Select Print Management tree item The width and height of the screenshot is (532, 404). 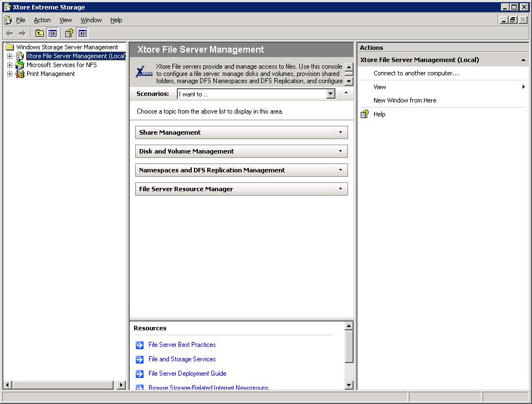pos(50,74)
